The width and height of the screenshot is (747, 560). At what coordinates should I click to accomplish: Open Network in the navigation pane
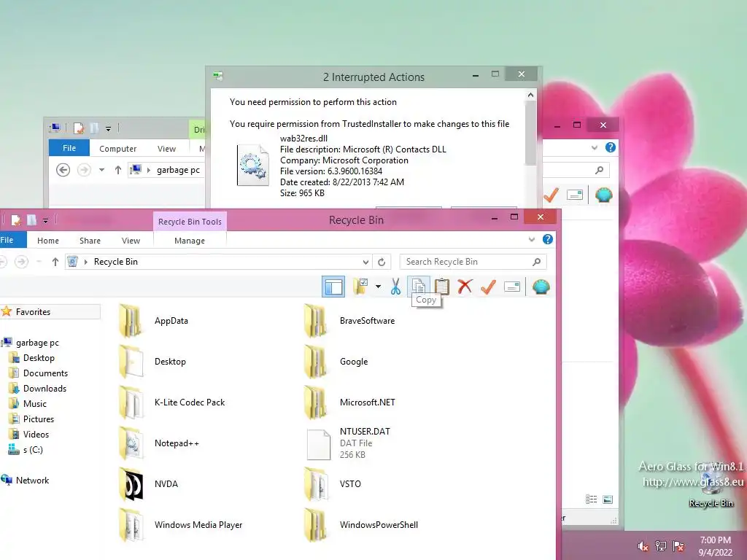[x=32, y=481]
